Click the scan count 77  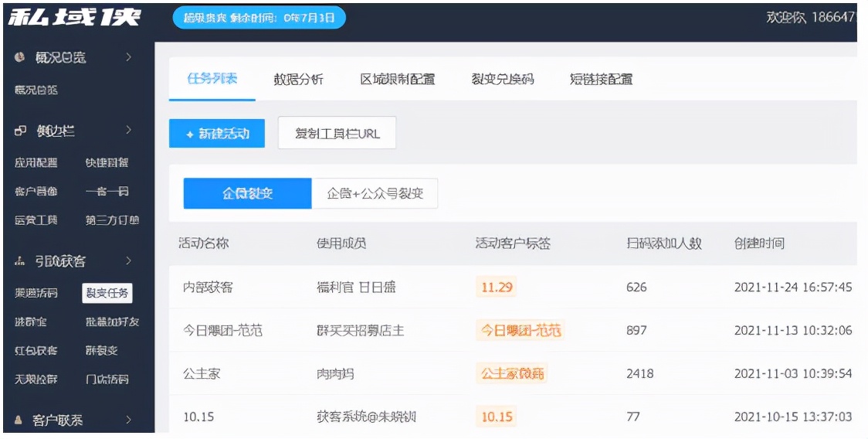point(632,417)
